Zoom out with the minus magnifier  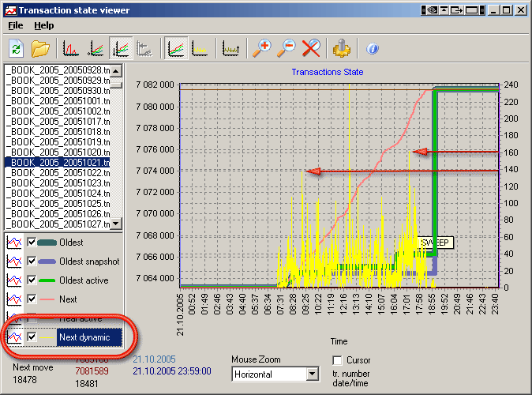pos(287,48)
